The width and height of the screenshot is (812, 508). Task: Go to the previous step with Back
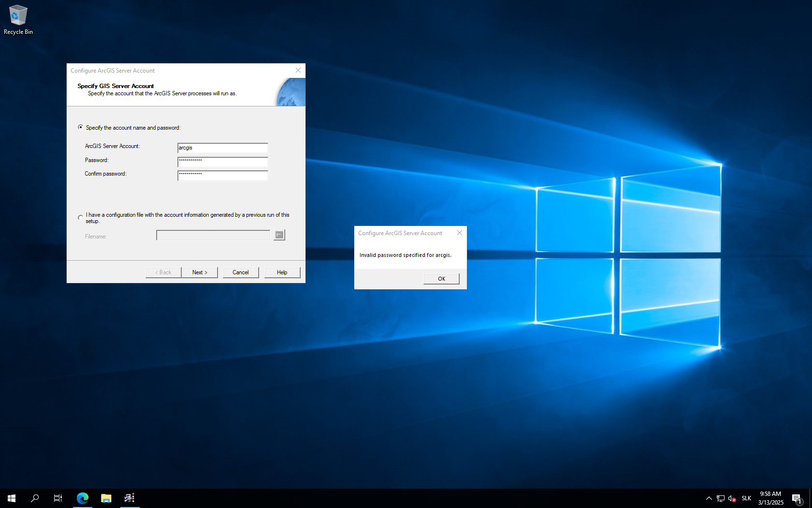(163, 272)
